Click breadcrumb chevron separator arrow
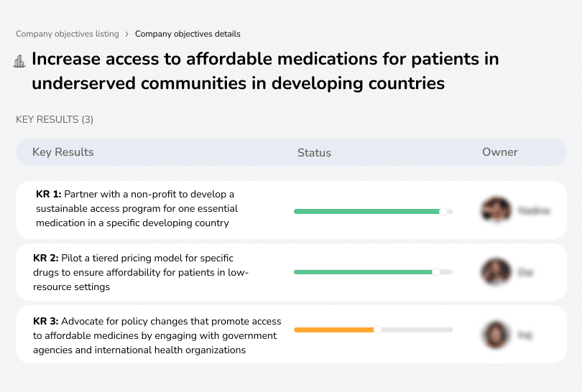Screen dimensions: 582x392 tap(127, 34)
